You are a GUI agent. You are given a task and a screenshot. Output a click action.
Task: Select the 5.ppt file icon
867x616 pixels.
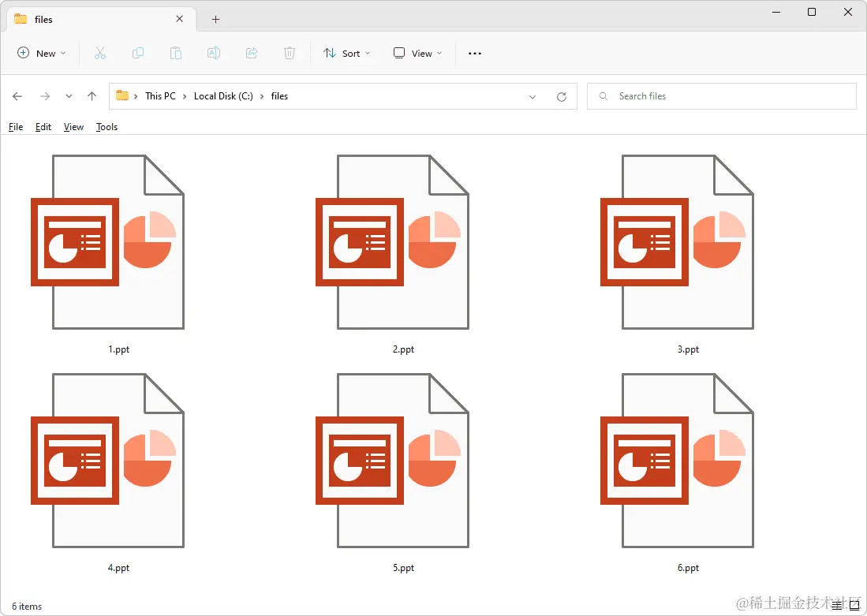tap(392, 461)
